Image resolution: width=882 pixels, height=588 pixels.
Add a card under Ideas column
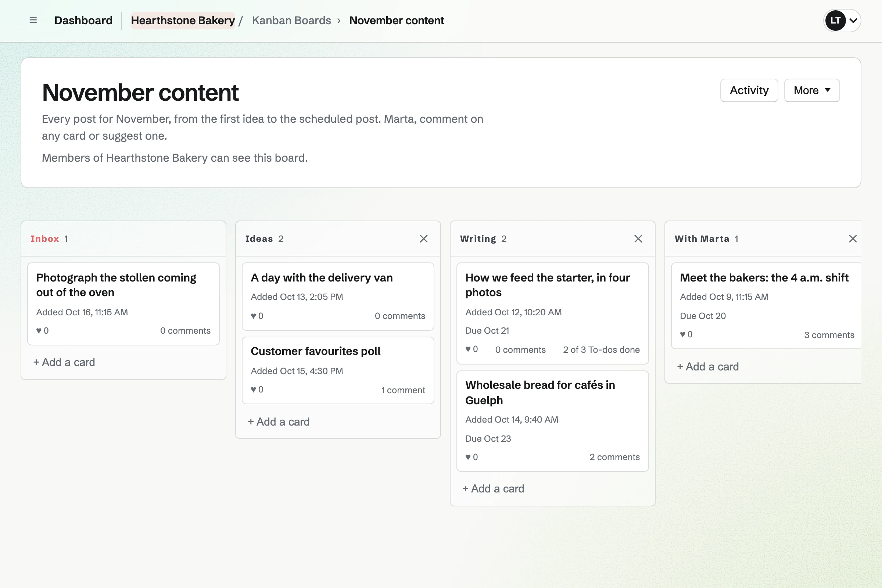(x=279, y=422)
